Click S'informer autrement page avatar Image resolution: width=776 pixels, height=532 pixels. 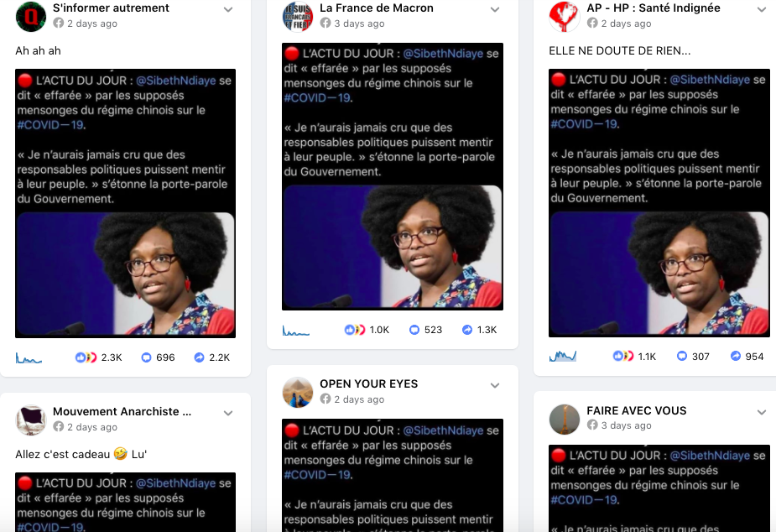point(31,16)
